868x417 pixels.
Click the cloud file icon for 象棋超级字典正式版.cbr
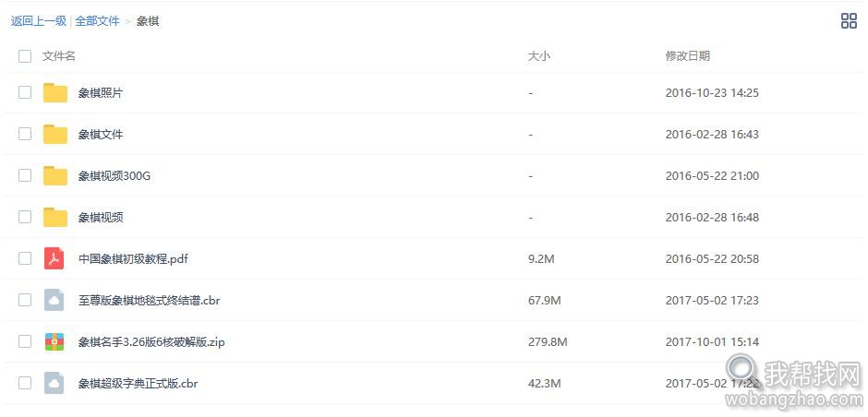click(x=54, y=383)
